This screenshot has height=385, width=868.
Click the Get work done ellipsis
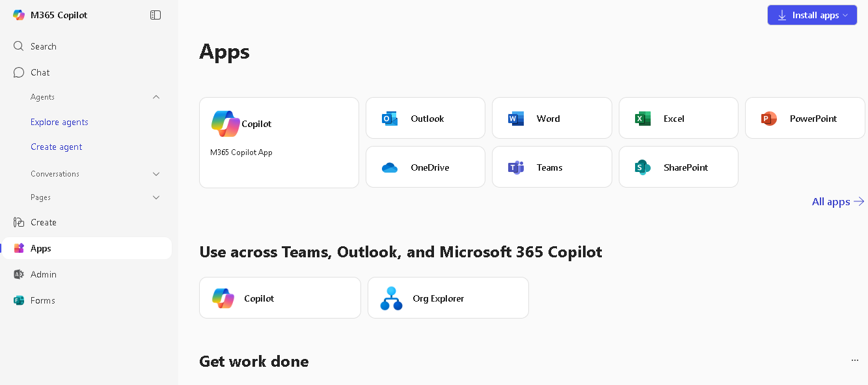click(x=855, y=360)
